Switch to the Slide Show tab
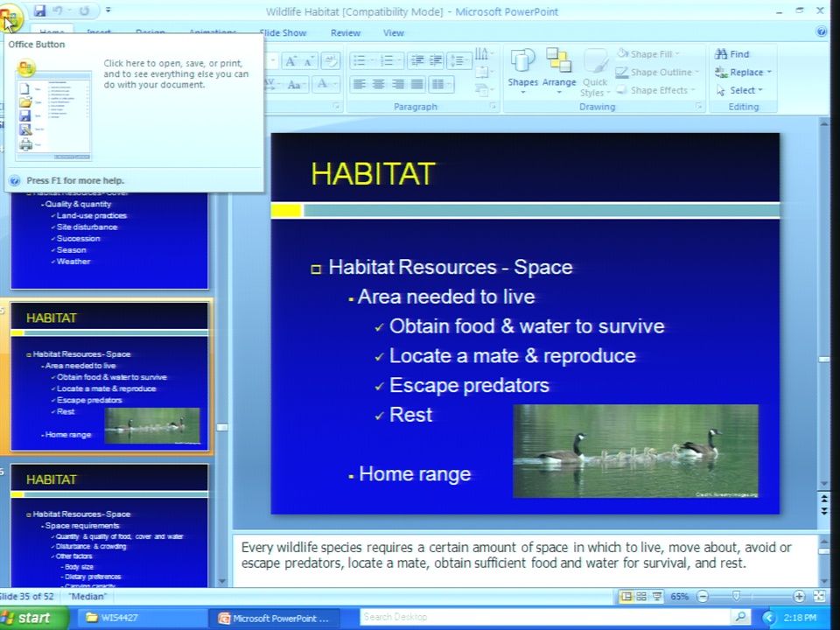840x630 pixels. tap(283, 32)
